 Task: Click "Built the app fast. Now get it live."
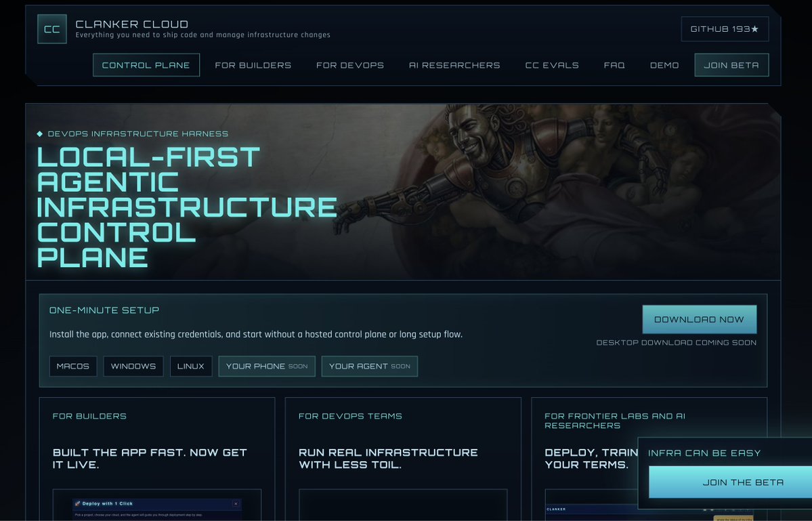(150, 459)
